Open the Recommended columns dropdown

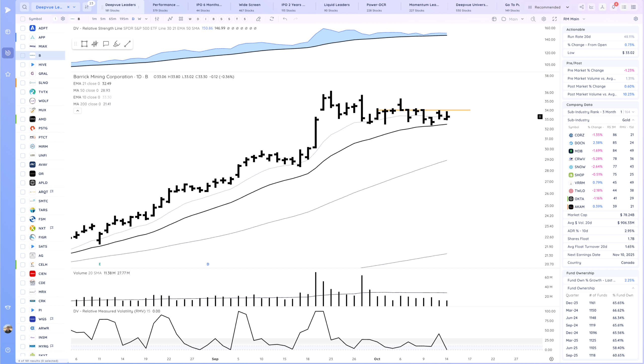[x=548, y=7]
